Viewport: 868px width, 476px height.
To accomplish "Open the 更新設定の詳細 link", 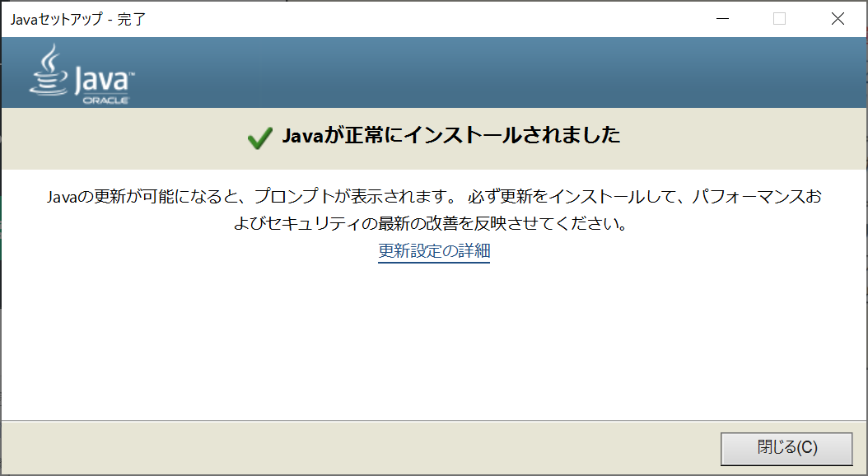I will [434, 250].
